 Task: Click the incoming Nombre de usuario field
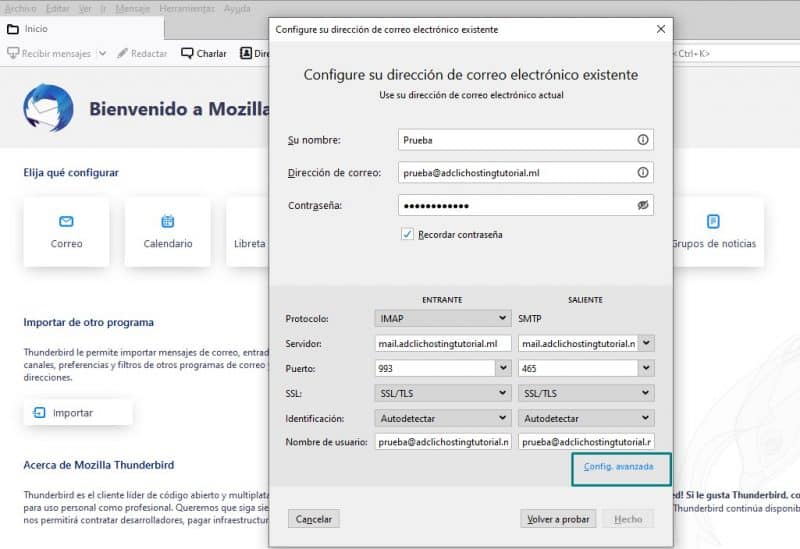pyautogui.click(x=442, y=442)
